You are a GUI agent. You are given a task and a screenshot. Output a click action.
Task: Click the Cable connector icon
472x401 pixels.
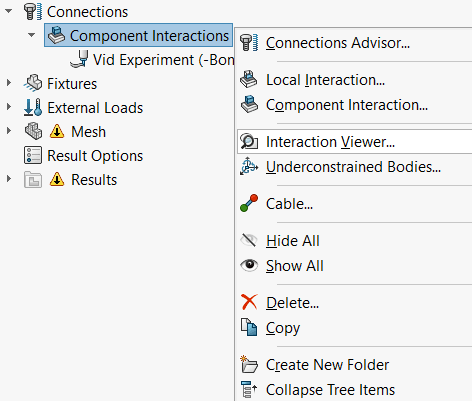(249, 203)
